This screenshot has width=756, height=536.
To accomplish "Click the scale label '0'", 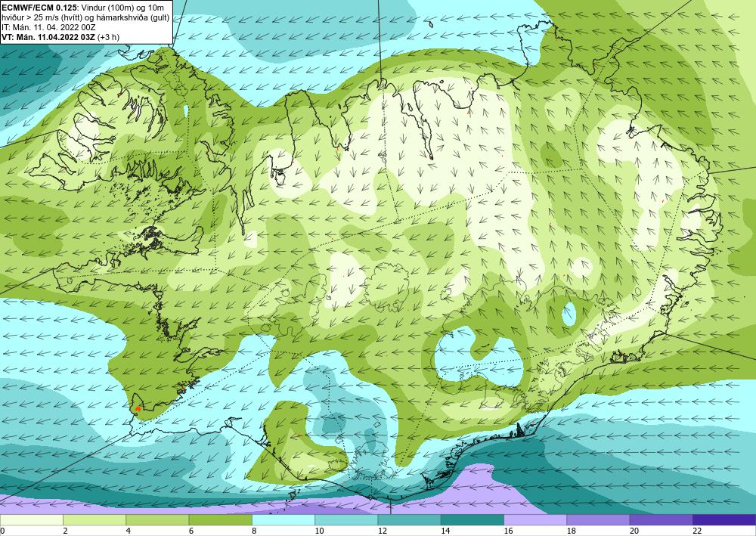I will [2, 531].
